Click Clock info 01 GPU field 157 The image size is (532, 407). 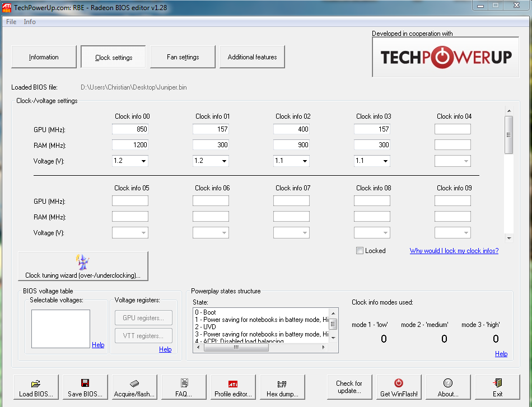pos(211,129)
